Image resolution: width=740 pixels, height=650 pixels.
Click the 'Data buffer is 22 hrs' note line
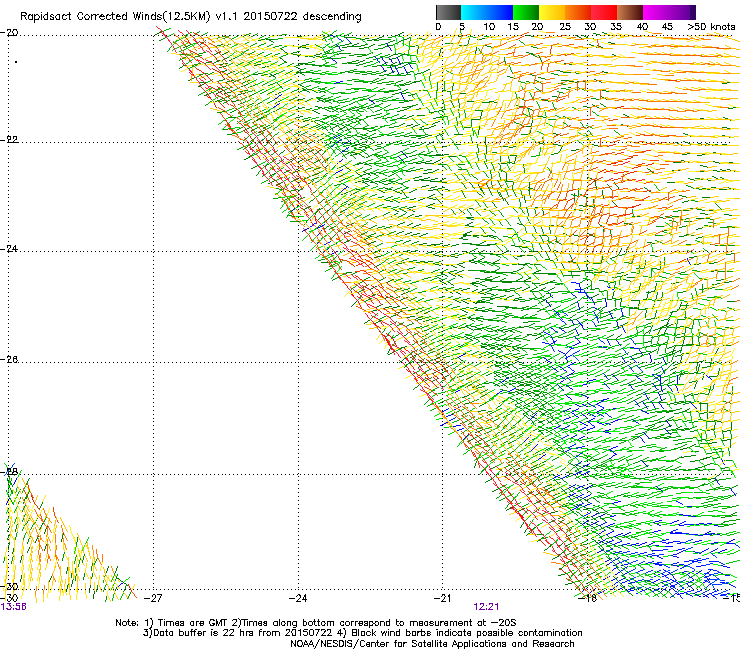[x=362, y=633]
